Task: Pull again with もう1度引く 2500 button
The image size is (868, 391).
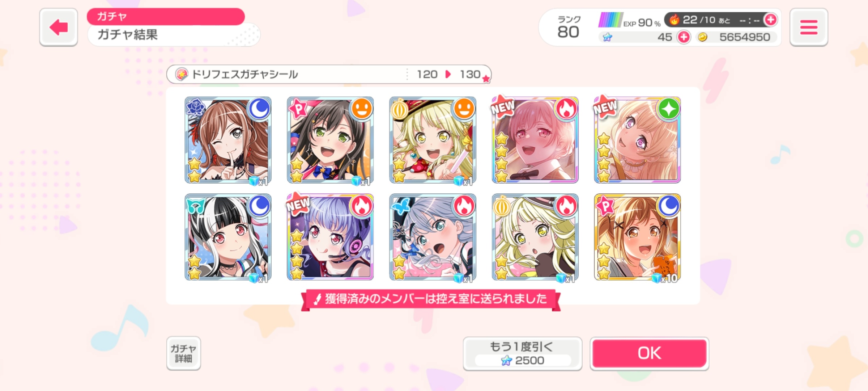Action: pyautogui.click(x=522, y=353)
